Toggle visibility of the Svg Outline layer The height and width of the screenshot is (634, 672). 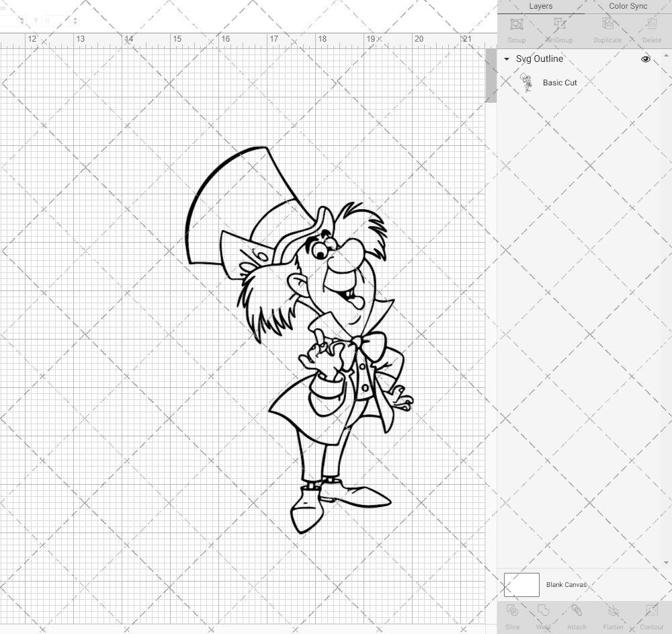[645, 59]
